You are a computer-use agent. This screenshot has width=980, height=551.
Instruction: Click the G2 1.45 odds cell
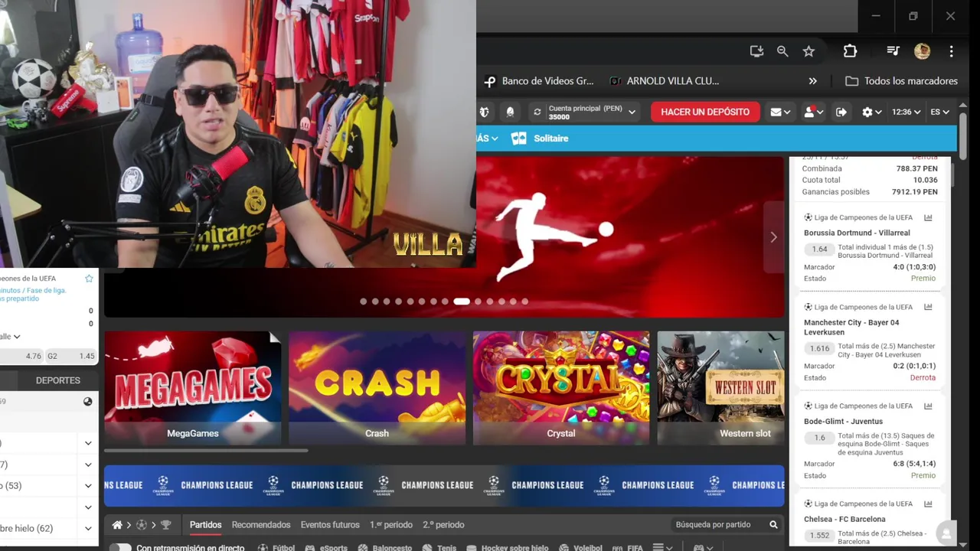pyautogui.click(x=71, y=356)
